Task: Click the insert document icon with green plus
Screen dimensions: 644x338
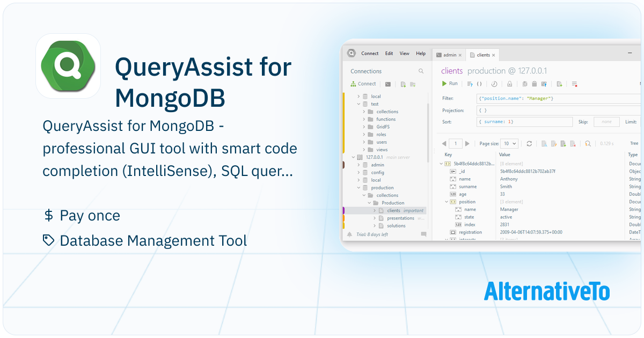Action: 563,144
